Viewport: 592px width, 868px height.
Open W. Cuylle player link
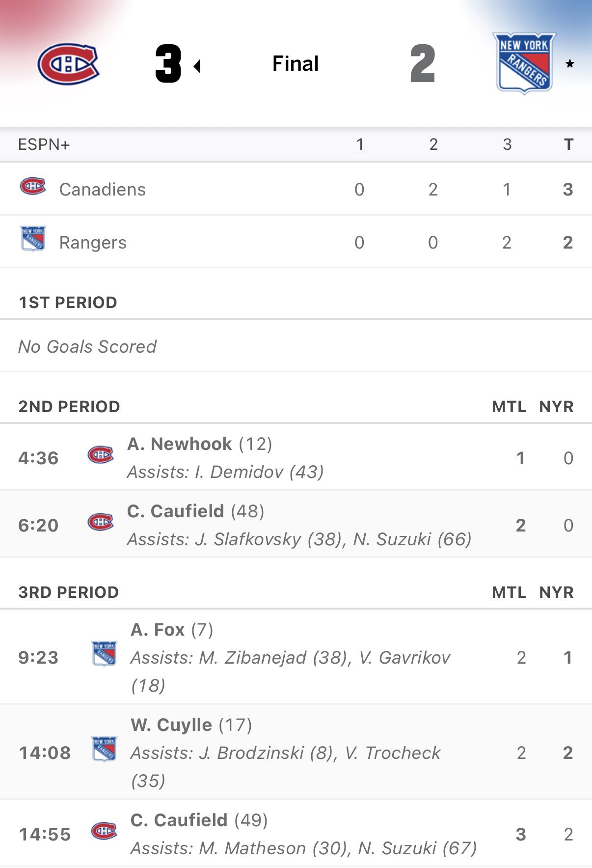[171, 725]
